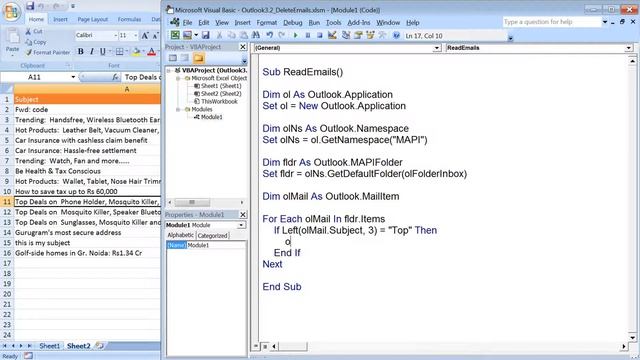This screenshot has height=360, width=640.
Task: Collapse Microsoft Excel Objects folder
Action: [178, 78]
